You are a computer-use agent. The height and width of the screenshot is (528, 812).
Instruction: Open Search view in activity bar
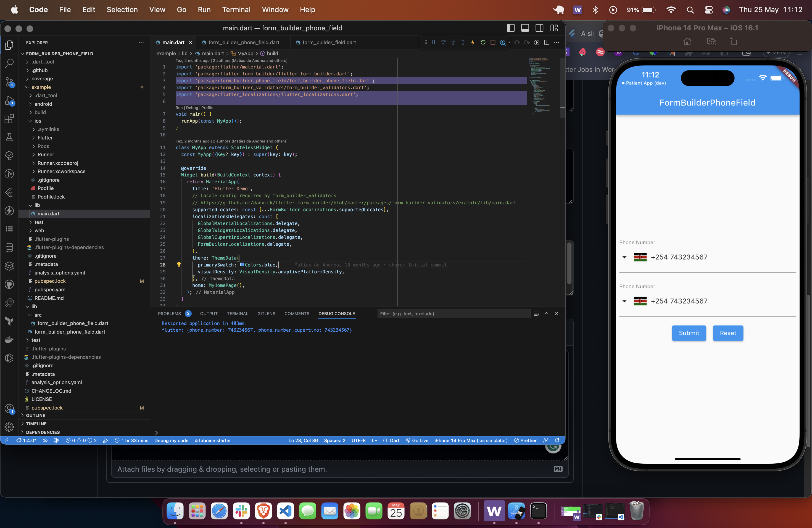tap(9, 63)
